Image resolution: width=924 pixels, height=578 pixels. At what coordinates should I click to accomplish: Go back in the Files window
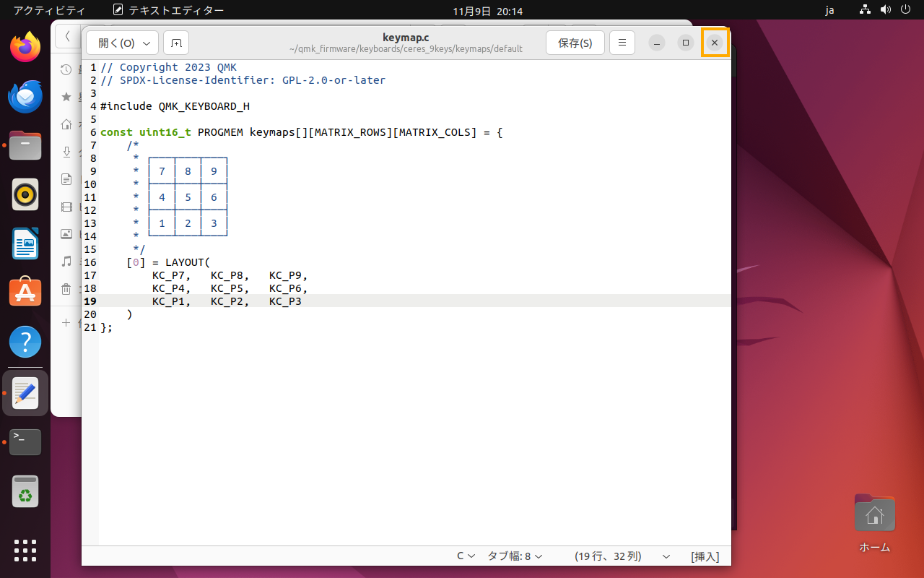(x=68, y=35)
